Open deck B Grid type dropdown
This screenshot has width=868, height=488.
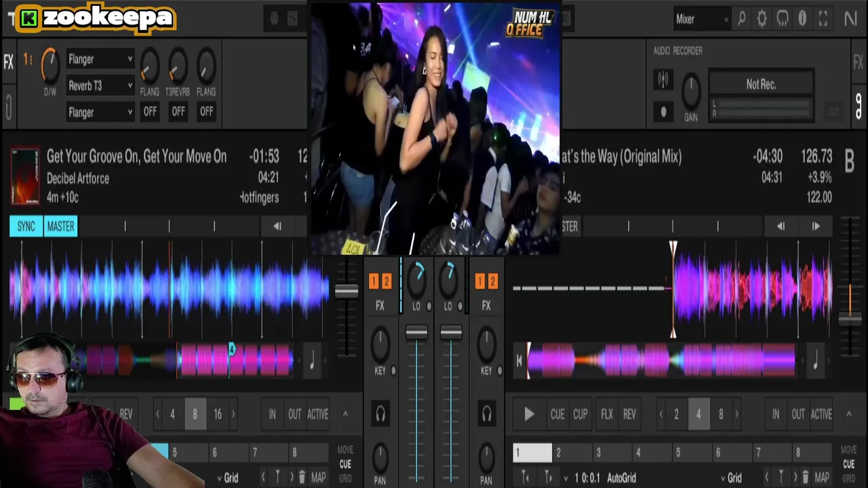[731, 478]
